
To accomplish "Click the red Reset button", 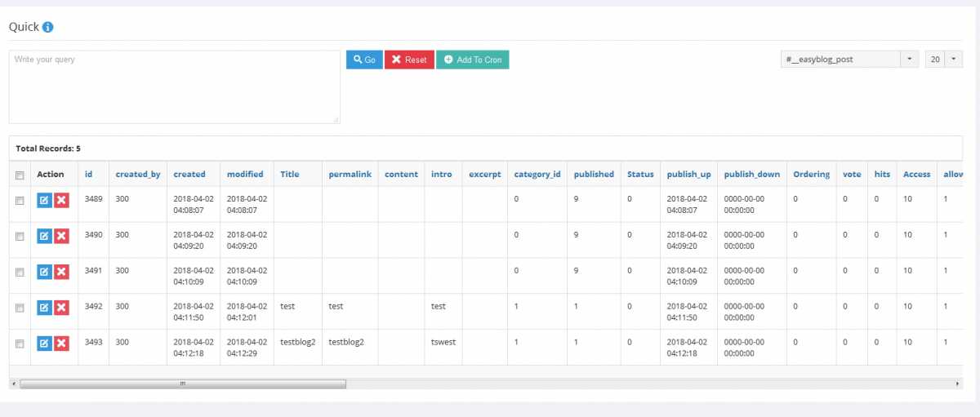I will pos(409,60).
